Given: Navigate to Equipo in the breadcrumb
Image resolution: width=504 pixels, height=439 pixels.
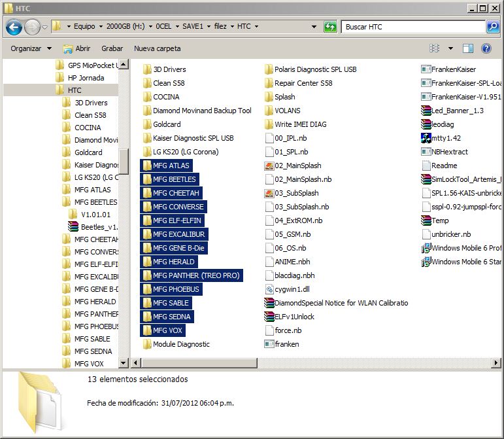Looking at the screenshot, I should (84, 26).
